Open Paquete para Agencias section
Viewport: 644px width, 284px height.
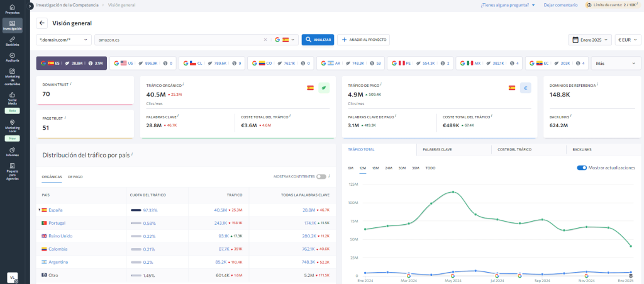[x=13, y=171]
